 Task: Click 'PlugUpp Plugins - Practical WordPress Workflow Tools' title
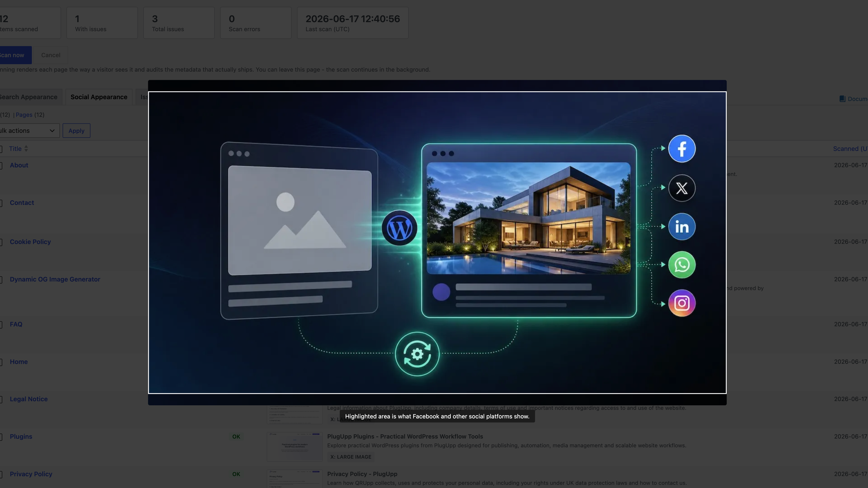tap(405, 436)
